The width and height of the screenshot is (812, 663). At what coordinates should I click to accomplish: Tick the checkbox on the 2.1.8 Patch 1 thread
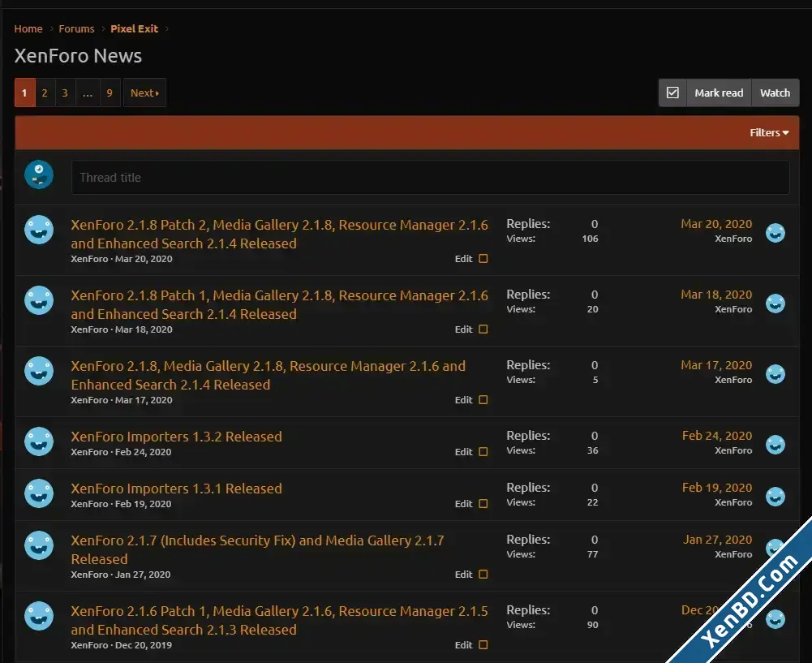click(483, 329)
